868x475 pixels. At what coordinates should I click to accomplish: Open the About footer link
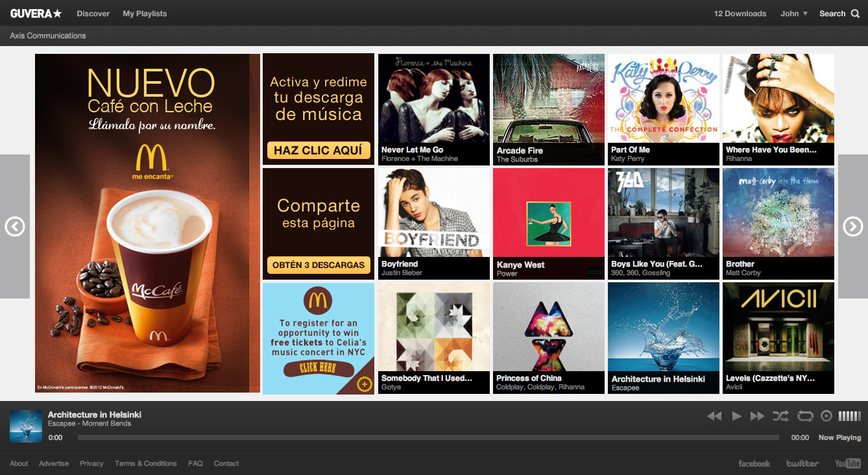(19, 463)
